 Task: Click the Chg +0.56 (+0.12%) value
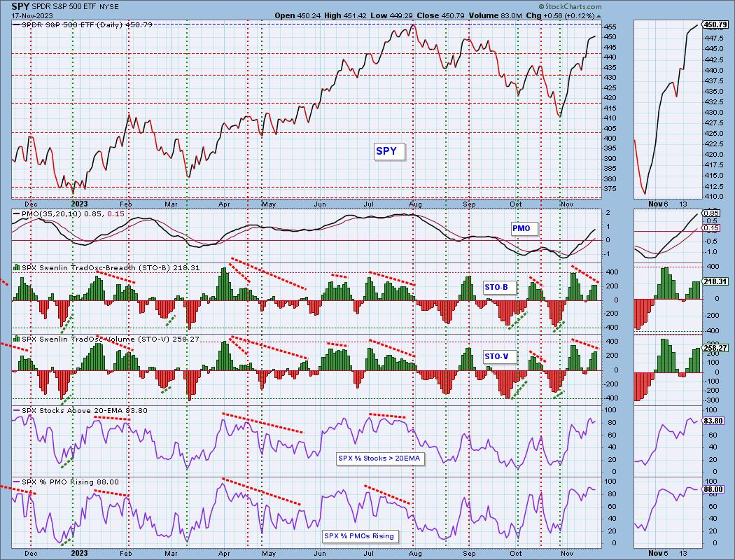563,15
